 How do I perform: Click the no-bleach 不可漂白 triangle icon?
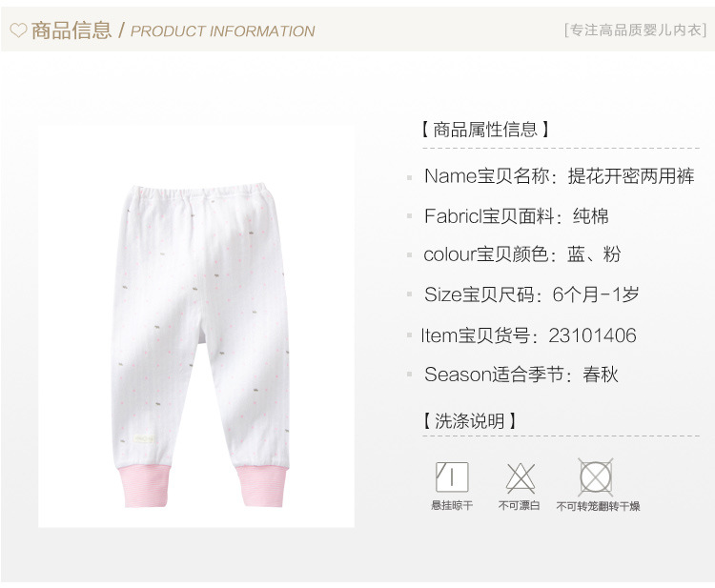521,478
